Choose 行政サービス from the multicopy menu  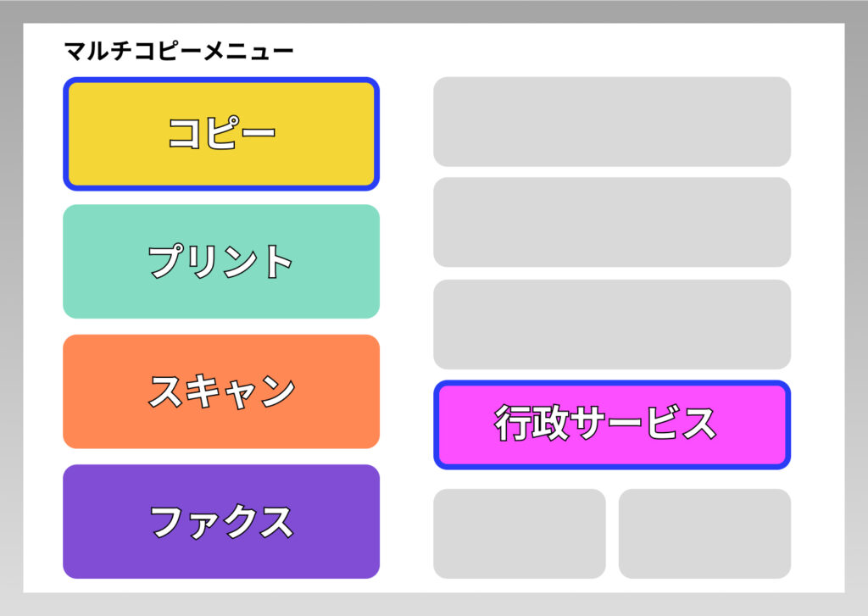point(612,425)
